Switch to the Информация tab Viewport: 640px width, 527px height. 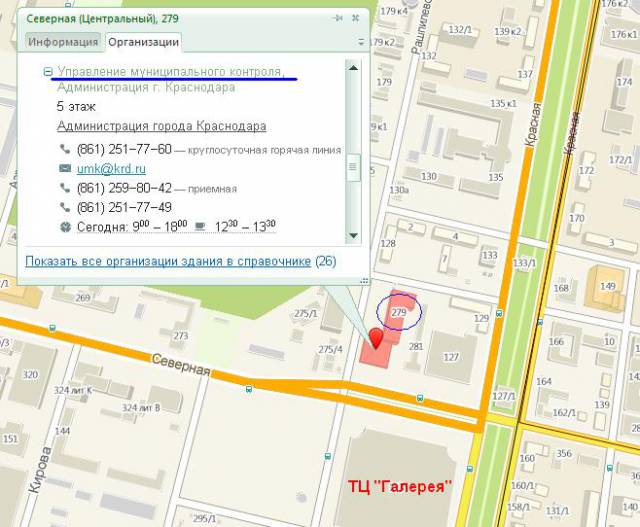click(x=63, y=42)
